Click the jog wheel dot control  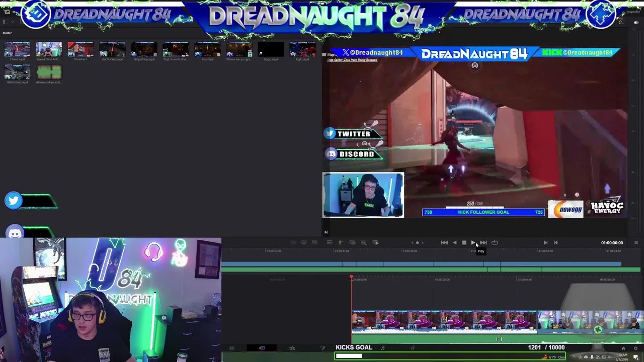click(417, 242)
